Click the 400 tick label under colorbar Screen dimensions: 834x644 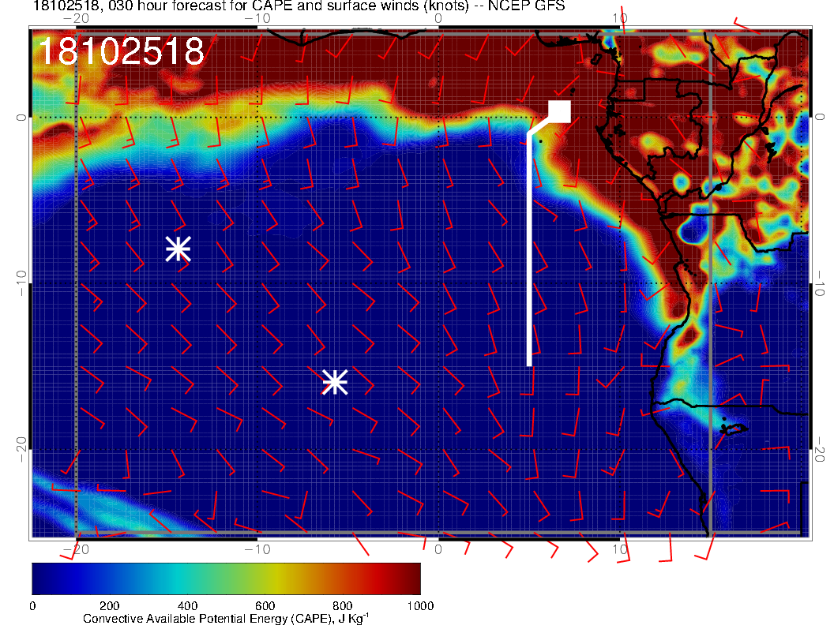[187, 605]
